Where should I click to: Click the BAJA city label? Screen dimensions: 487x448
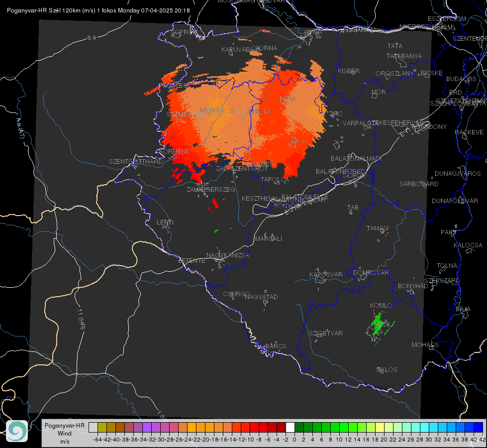[x=463, y=309]
